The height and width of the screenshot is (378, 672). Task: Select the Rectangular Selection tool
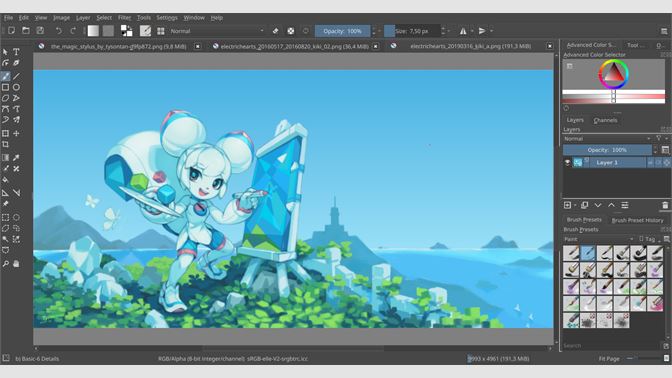click(x=5, y=217)
